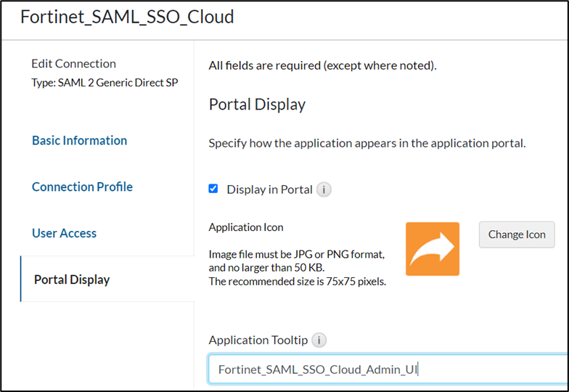Click the Application Tooltip label
The width and height of the screenshot is (569, 392).
click(258, 340)
